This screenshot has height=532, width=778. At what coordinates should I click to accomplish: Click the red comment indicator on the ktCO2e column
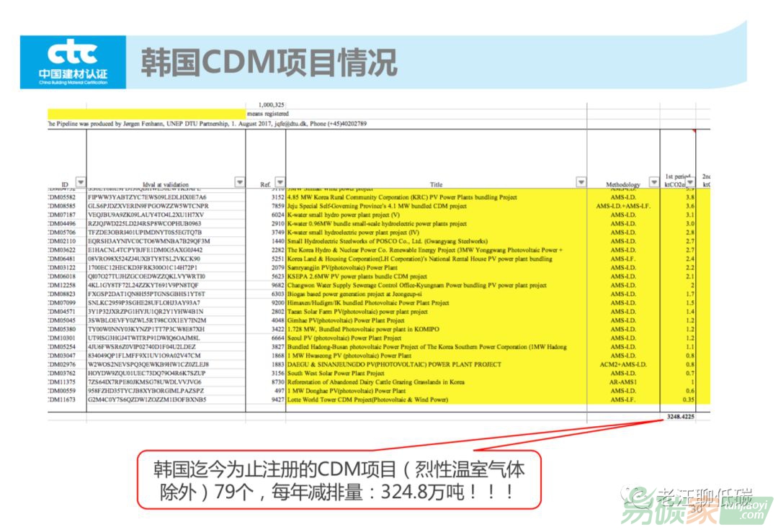(x=694, y=131)
